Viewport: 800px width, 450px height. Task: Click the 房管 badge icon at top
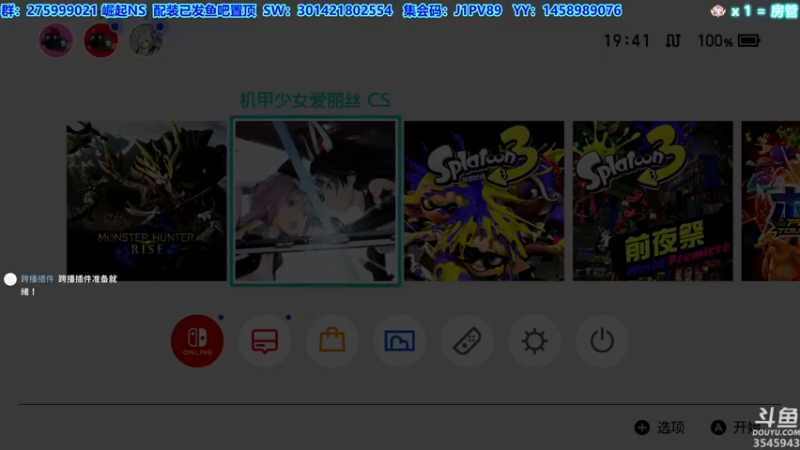[x=718, y=11]
